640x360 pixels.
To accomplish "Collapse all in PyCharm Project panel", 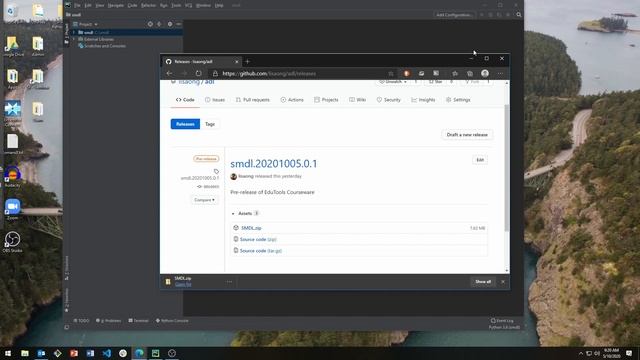I will pos(159,24).
